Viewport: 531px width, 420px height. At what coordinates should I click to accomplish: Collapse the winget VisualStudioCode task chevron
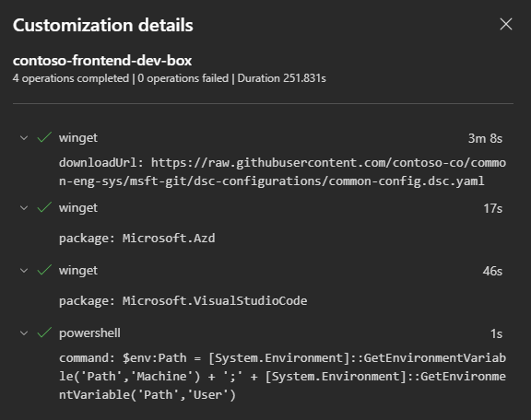(24, 271)
